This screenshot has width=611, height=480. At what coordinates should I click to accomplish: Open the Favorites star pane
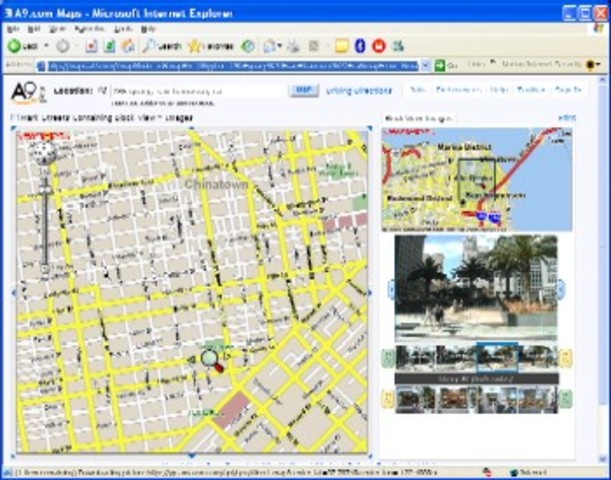[211, 46]
